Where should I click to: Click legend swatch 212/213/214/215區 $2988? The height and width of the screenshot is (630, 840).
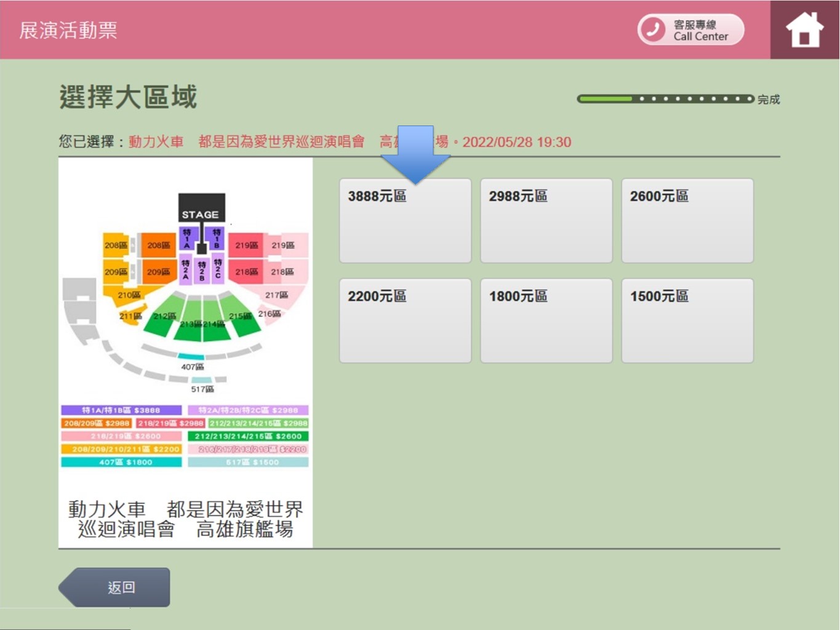[258, 423]
